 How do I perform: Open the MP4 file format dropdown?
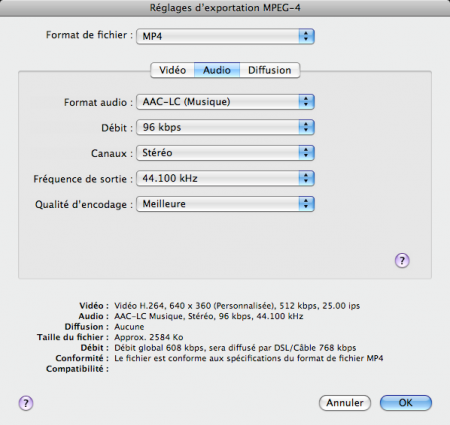pyautogui.click(x=225, y=36)
